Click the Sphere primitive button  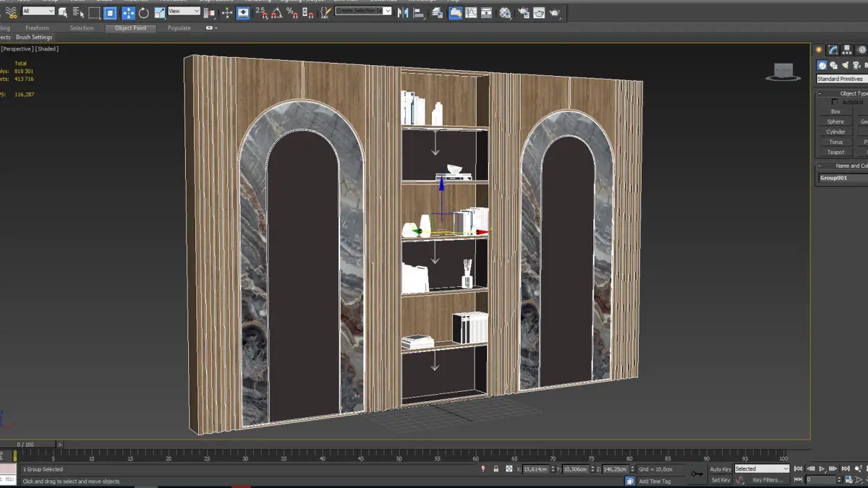(x=835, y=121)
